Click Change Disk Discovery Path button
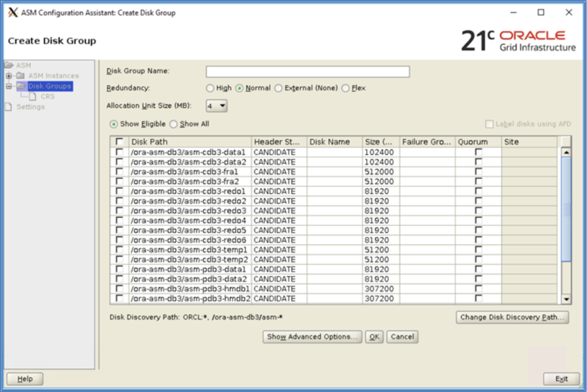 pos(512,317)
